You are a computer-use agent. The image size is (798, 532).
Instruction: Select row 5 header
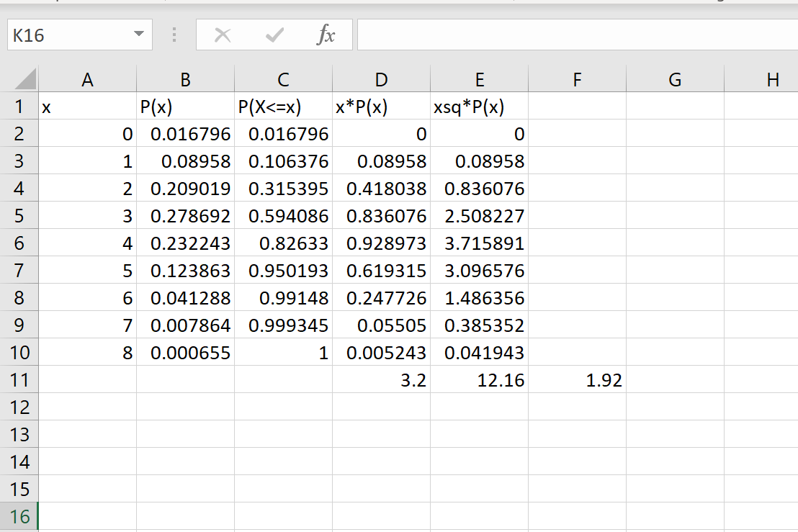(x=19, y=216)
